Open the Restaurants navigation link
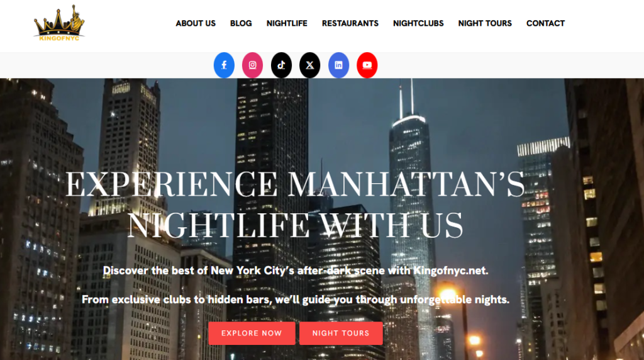This screenshot has height=360, width=644. (x=350, y=23)
